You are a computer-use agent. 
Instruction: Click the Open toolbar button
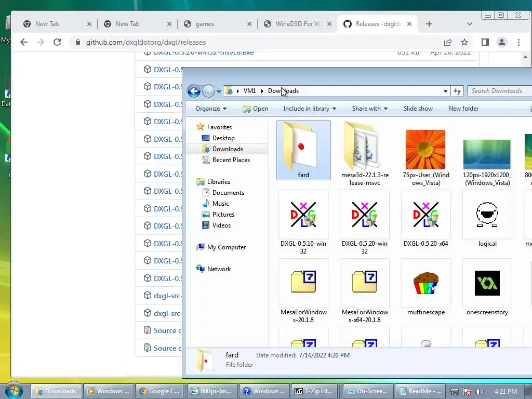pos(255,109)
